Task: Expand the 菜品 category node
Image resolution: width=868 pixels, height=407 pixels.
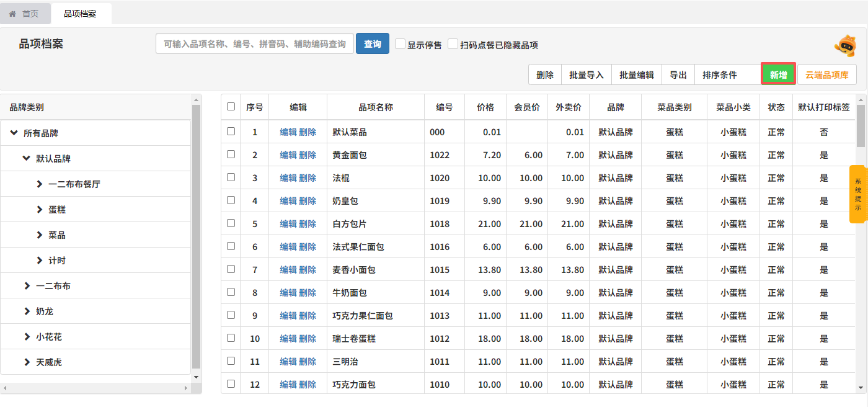Action: pyautogui.click(x=40, y=235)
